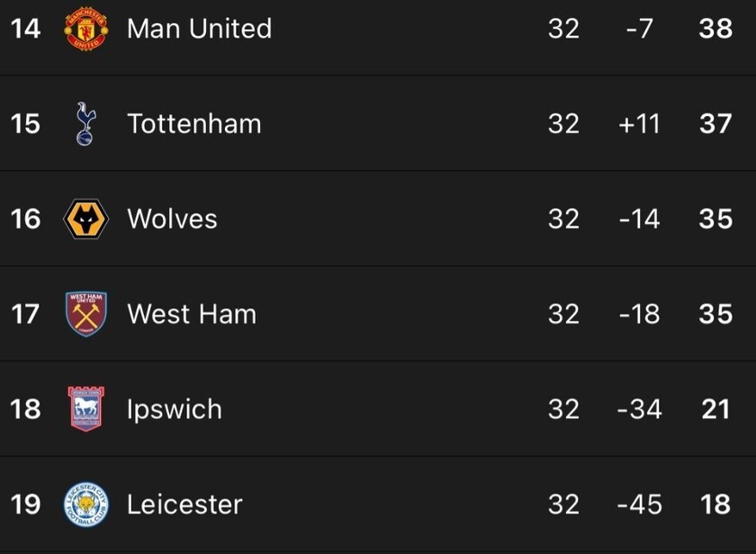756x554 pixels.
Task: Click position number 19 in the table
Action: click(x=25, y=505)
